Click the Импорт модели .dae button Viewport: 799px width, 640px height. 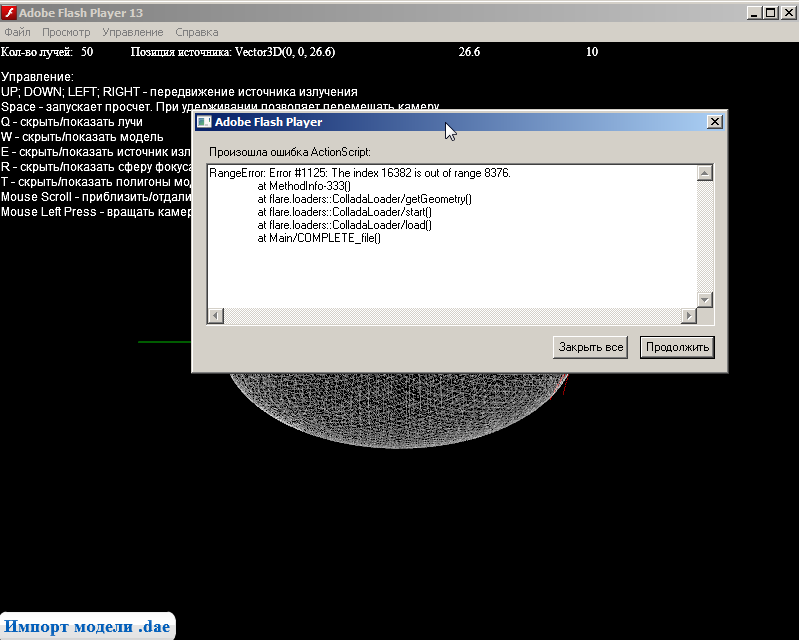tap(87, 626)
